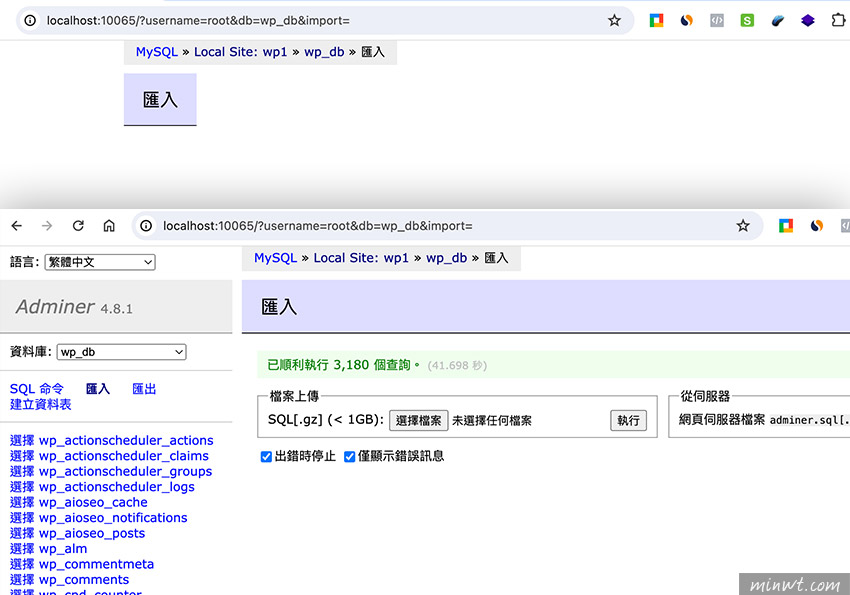Click 選擇 beside wp_actionscheduler_claims
Screen dimensions: 850x595
click(22, 456)
